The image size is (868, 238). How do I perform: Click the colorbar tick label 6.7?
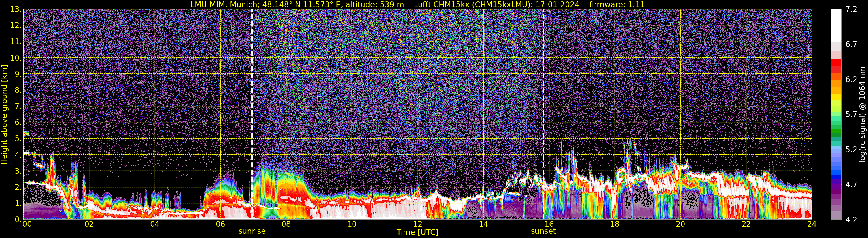(x=851, y=44)
